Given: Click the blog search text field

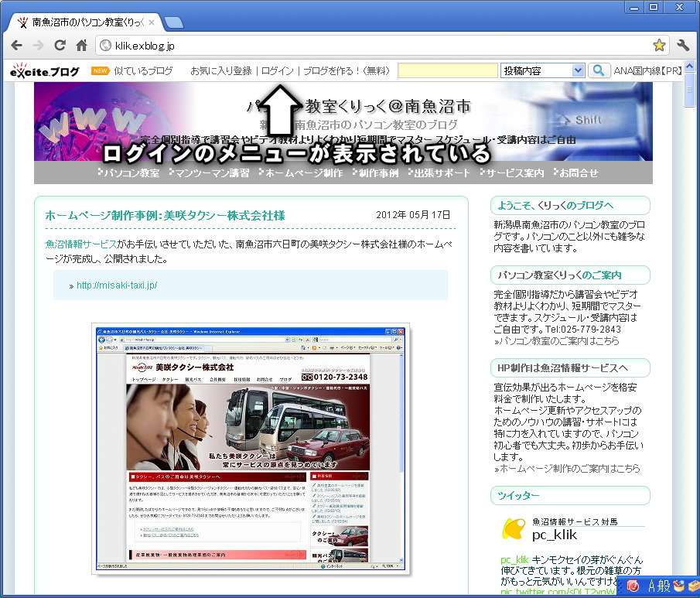Looking at the screenshot, I should tap(448, 70).
